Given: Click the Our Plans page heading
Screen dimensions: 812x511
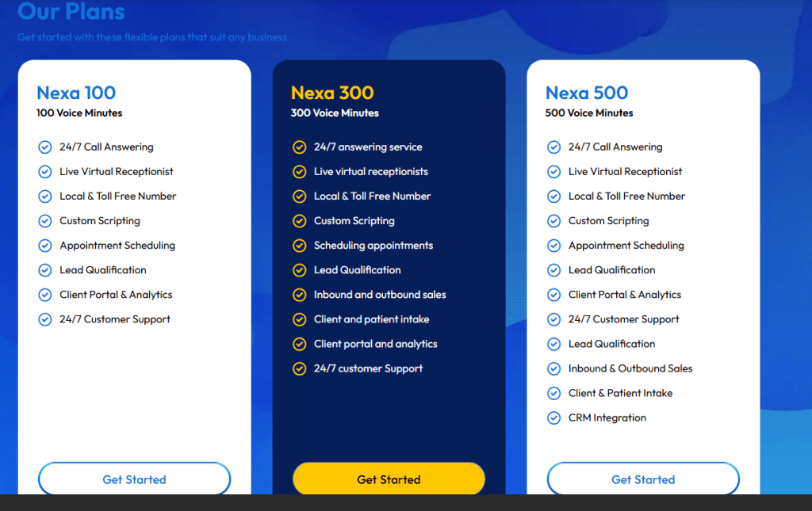Looking at the screenshot, I should [71, 13].
